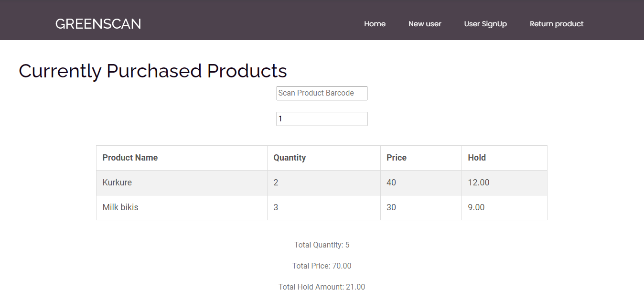Screen dimensions: 644x291
Task: Click the Price column header
Action: pos(397,158)
